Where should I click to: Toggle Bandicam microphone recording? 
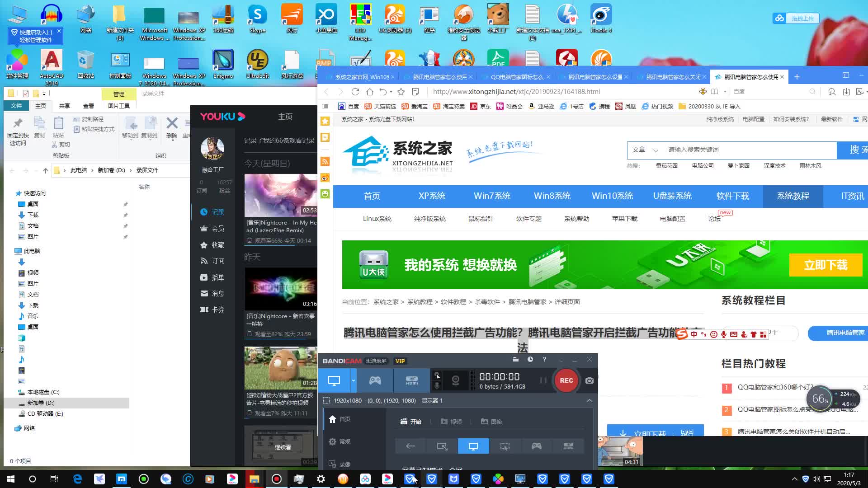tap(437, 385)
